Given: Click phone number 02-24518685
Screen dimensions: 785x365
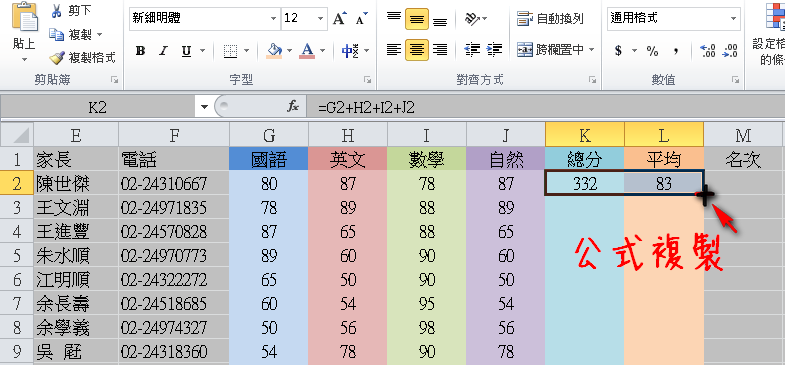Looking at the screenshot, I should click(174, 303).
